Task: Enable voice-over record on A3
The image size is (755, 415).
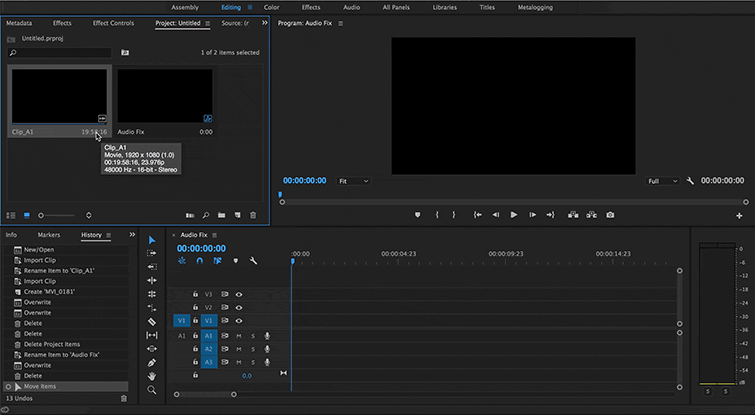Action: [x=267, y=362]
